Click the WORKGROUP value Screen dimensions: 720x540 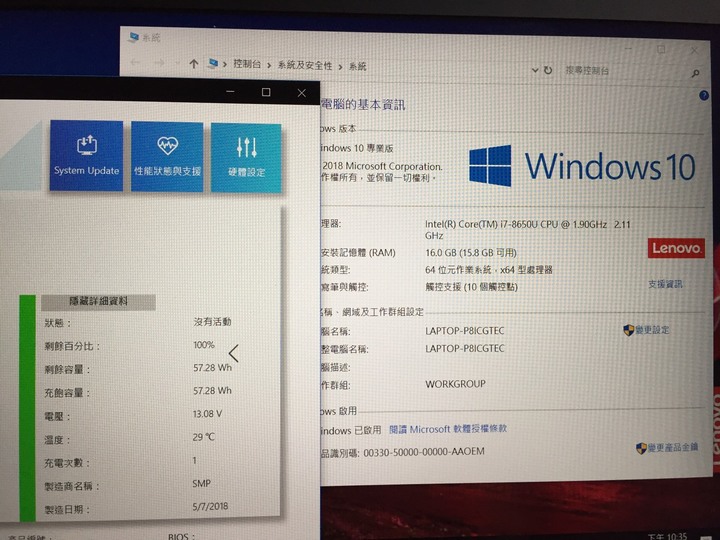tap(455, 384)
